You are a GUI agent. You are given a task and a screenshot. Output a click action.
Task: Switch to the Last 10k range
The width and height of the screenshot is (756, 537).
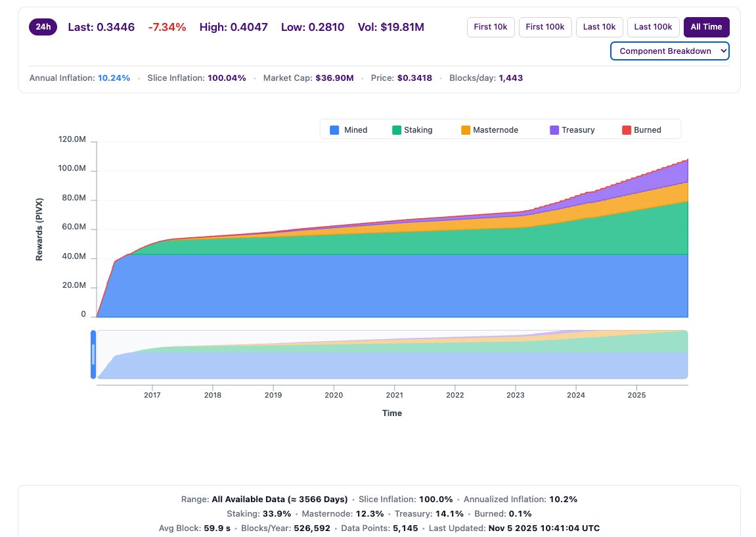pyautogui.click(x=599, y=27)
